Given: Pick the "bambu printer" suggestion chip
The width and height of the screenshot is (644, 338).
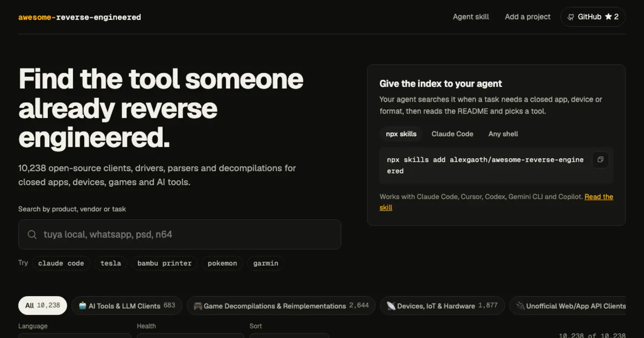Looking at the screenshot, I should tap(164, 264).
